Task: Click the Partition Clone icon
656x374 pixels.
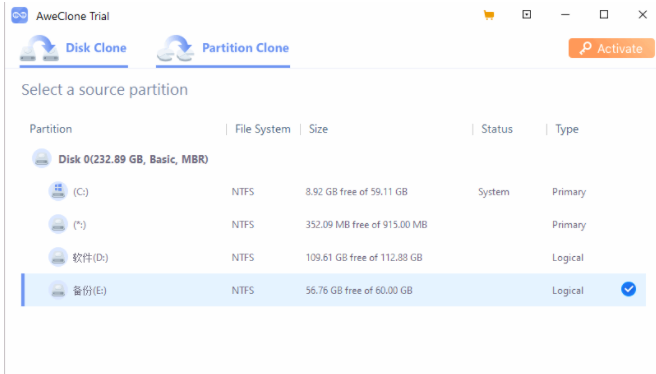Action: point(175,49)
